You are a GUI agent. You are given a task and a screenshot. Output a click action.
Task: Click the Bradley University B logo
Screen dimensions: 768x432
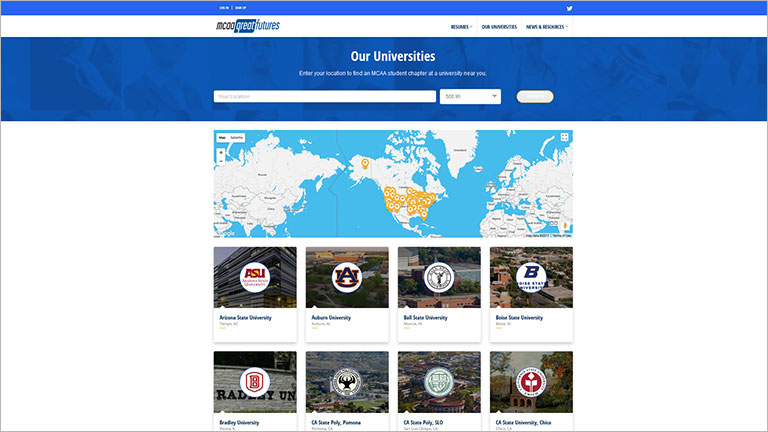[x=255, y=382]
